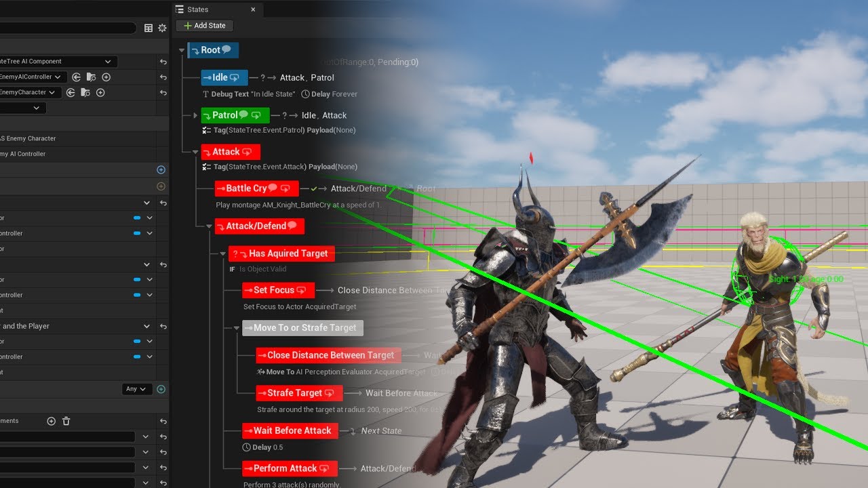Viewport: 868px width, 488px height.
Task: Reset the 'and the Player' row
Action: (x=163, y=326)
